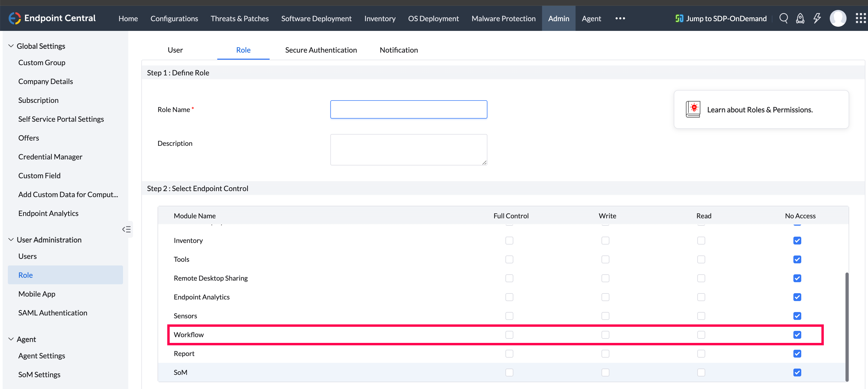Open the search with the magnifier icon
This screenshot has height=389, width=868.
[x=783, y=18]
